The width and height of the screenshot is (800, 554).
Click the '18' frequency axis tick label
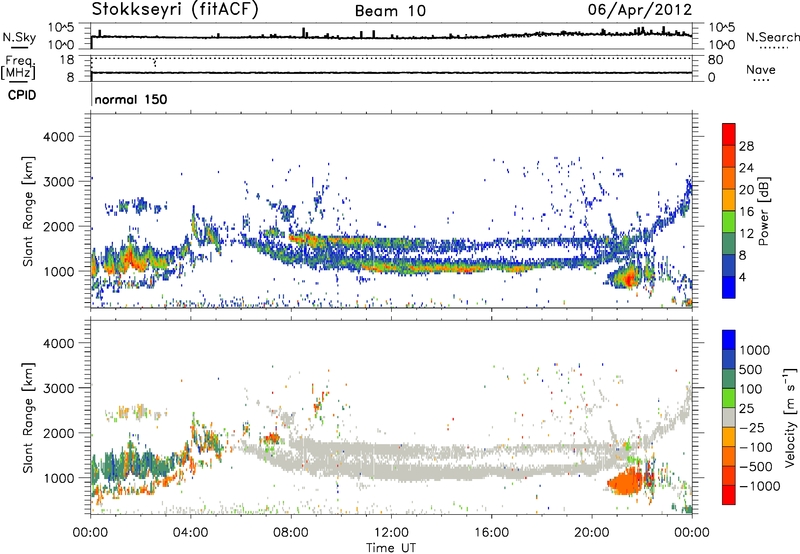[x=66, y=60]
